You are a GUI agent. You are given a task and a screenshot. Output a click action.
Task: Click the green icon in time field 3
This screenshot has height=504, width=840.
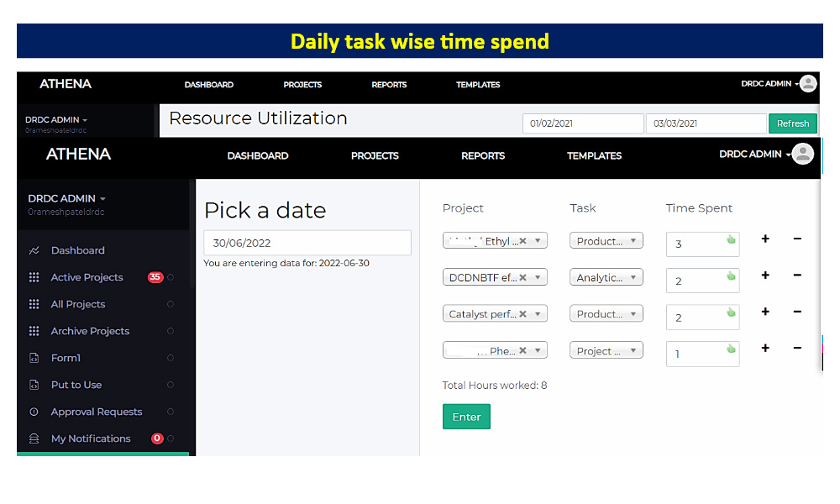click(x=731, y=239)
